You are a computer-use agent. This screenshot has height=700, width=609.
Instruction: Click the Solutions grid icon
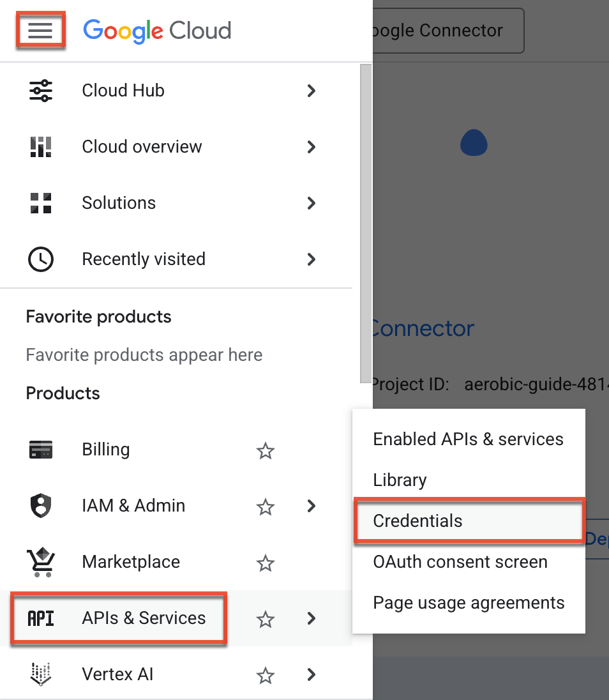41,203
